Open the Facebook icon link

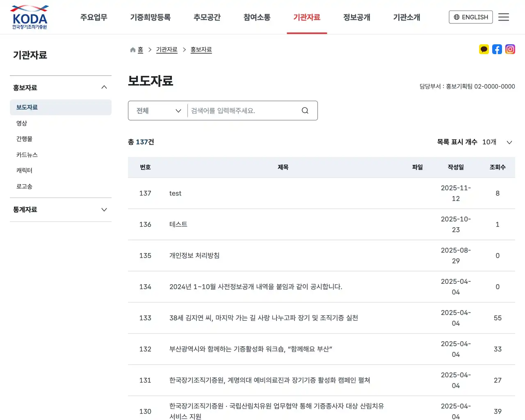click(x=497, y=50)
